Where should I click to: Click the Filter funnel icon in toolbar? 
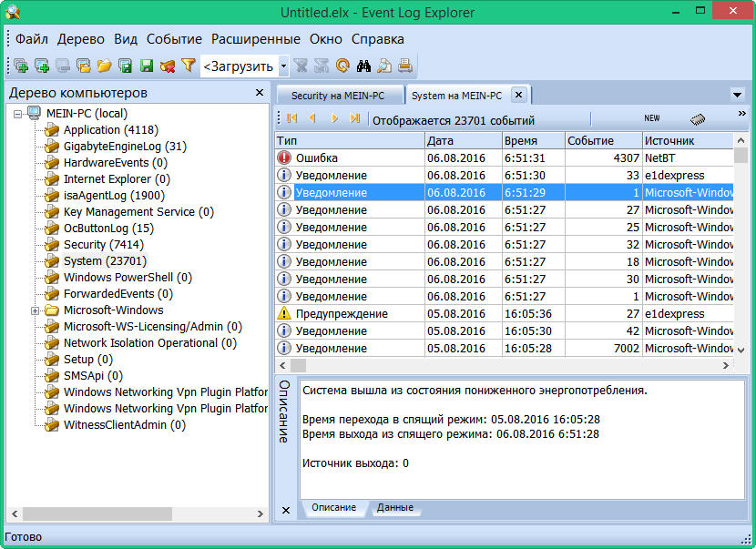[x=189, y=66]
